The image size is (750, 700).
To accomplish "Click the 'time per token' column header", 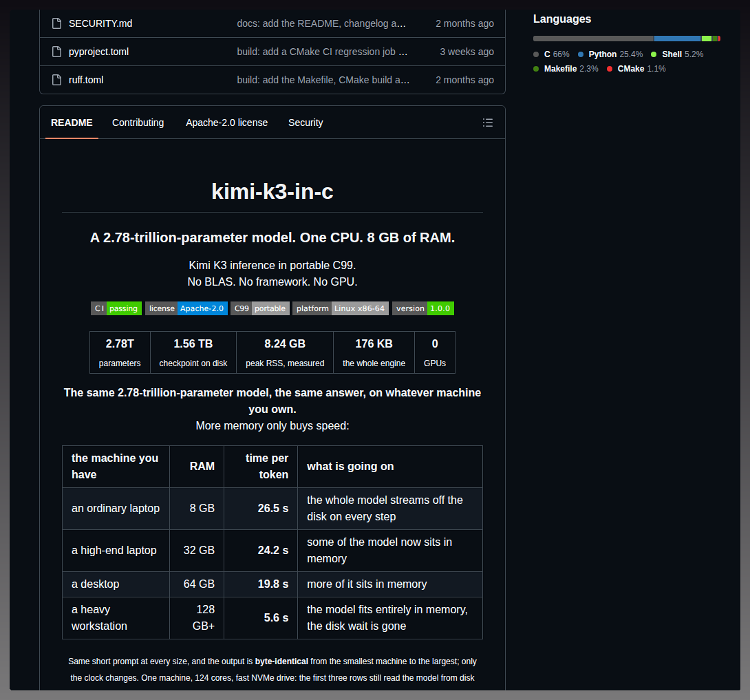I will (261, 467).
